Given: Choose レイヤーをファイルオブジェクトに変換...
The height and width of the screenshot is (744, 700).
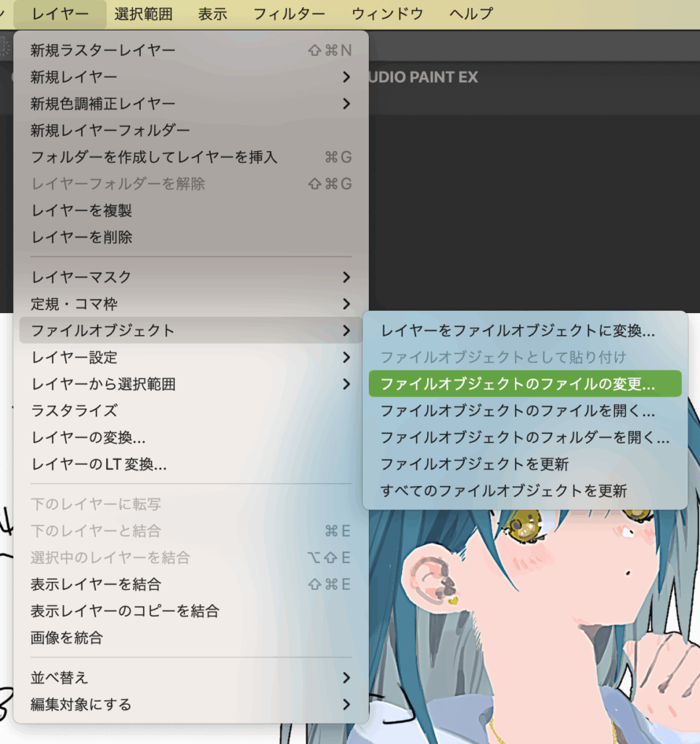Looking at the screenshot, I should tap(525, 331).
